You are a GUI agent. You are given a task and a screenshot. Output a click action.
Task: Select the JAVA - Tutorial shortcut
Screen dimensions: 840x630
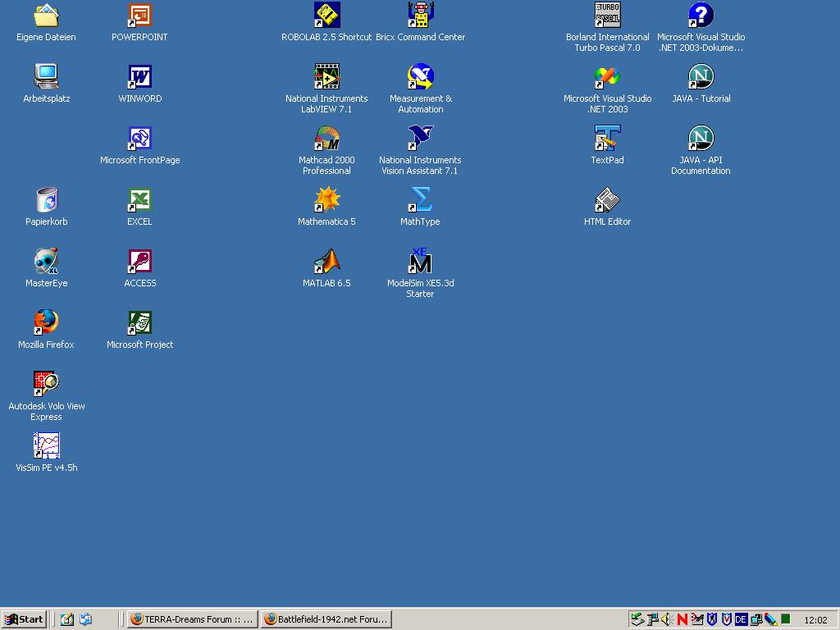pos(701,76)
